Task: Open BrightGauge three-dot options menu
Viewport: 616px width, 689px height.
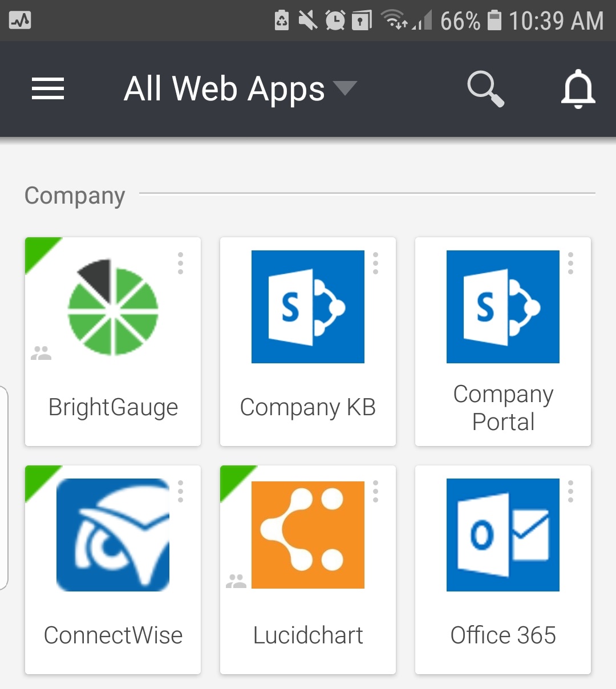Action: point(180,263)
